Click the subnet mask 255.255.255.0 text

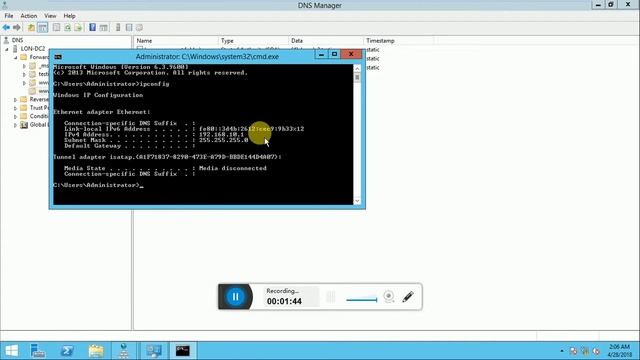coord(223,140)
